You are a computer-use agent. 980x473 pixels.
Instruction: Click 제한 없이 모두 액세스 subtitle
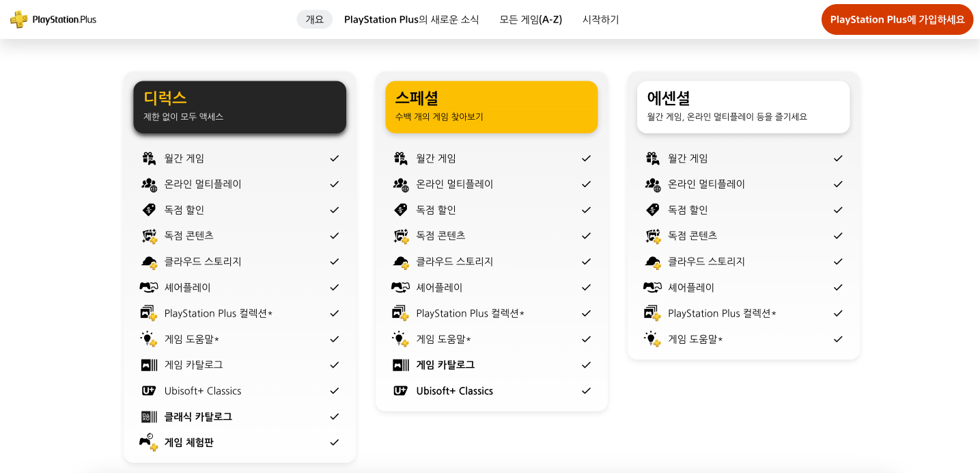coord(184,117)
